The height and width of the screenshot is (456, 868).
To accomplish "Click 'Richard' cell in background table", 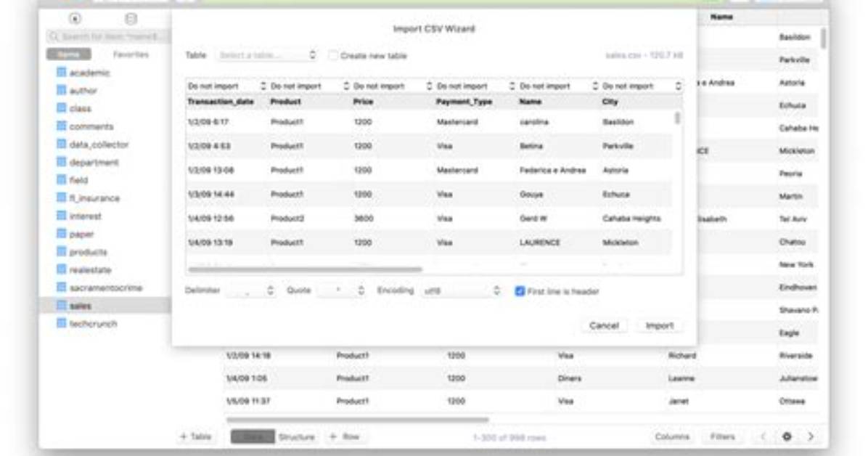I will 682,356.
